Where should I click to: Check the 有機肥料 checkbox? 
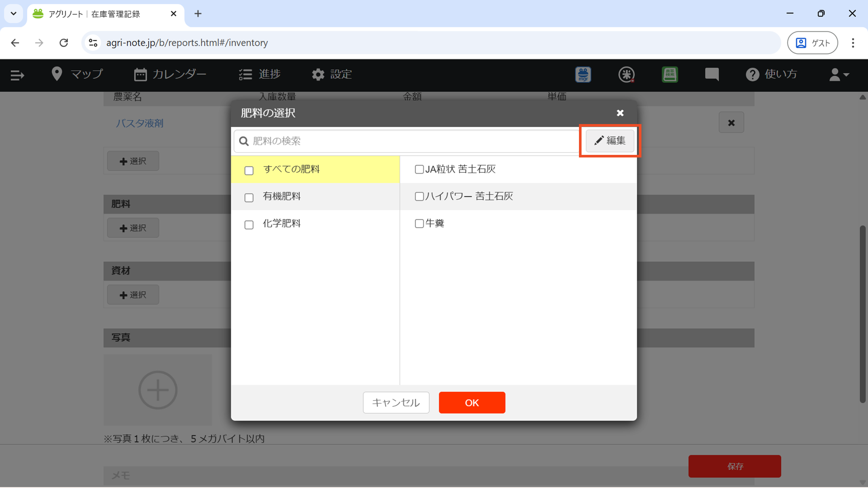coord(249,198)
